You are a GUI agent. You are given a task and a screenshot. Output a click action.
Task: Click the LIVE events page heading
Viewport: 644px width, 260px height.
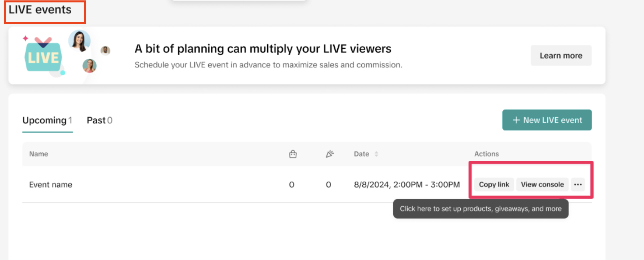point(40,10)
